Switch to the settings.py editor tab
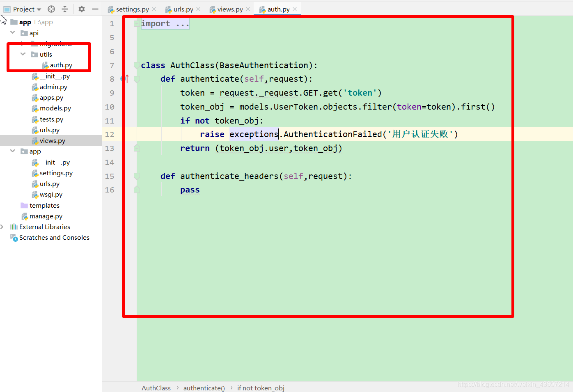This screenshot has width=573, height=392. (132, 9)
